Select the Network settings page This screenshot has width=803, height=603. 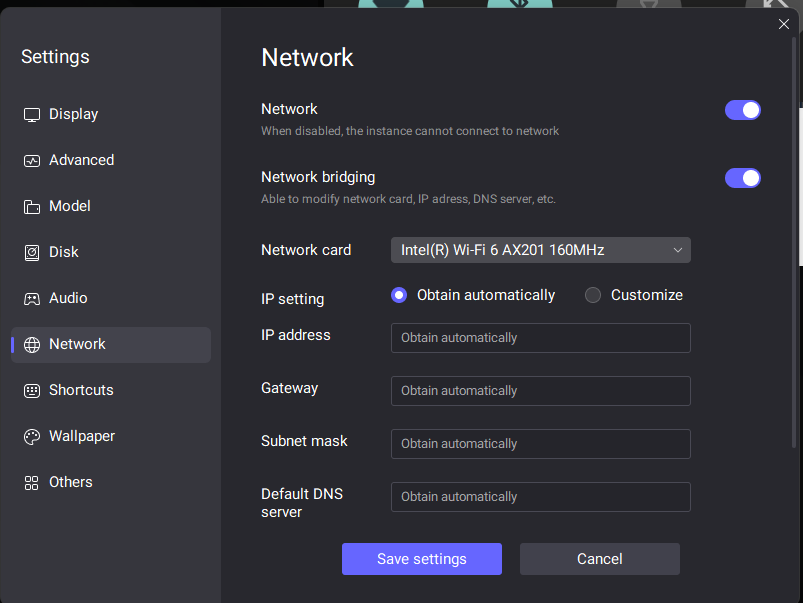click(x=111, y=344)
